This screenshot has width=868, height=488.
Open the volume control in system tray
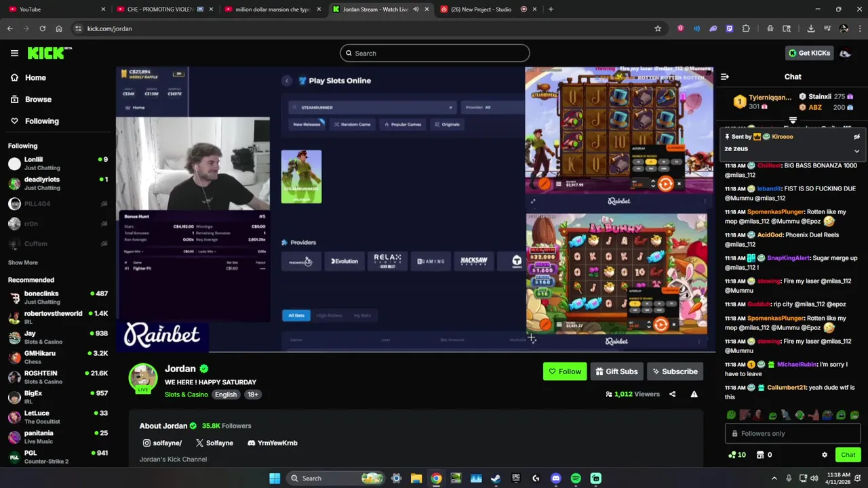click(814, 479)
